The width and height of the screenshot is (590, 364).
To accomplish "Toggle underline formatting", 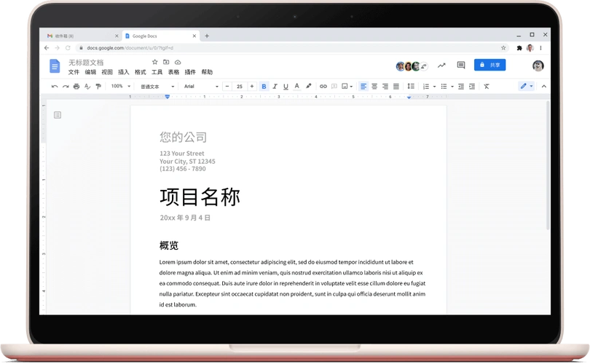I will coord(286,87).
